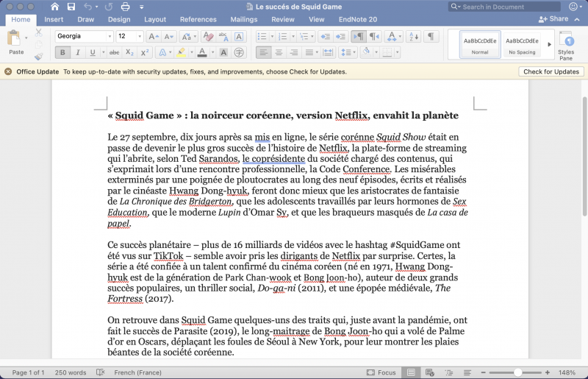Show or hide paragraph marks
Viewport: 588px width, 379px height.
point(431,37)
